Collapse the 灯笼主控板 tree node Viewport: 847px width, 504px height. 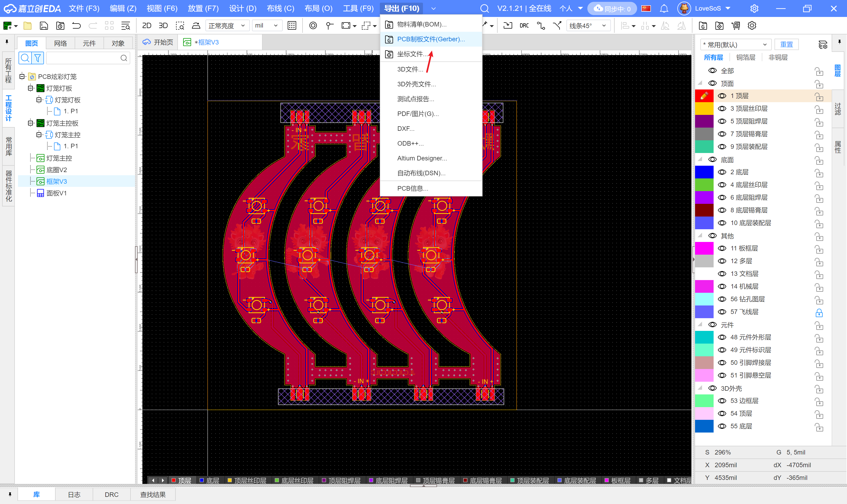pyautogui.click(x=30, y=123)
